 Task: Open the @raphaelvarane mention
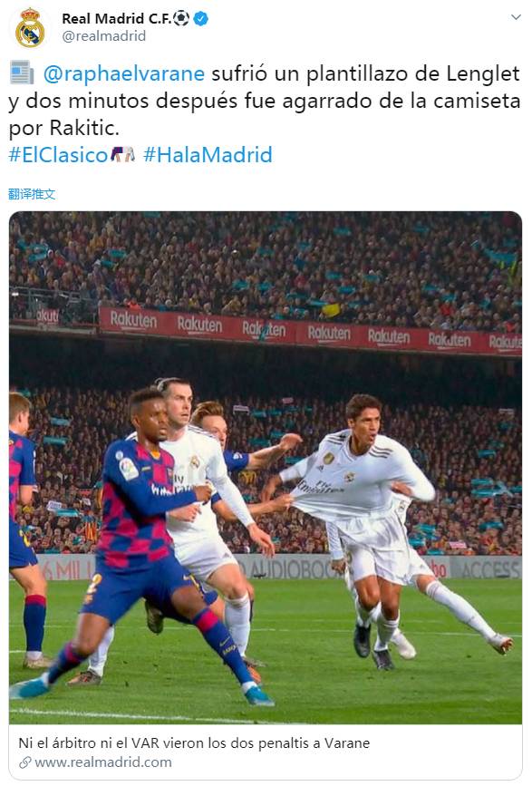coord(124,73)
